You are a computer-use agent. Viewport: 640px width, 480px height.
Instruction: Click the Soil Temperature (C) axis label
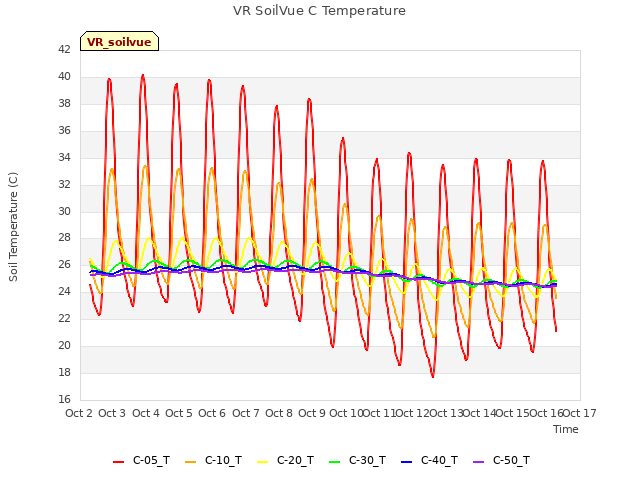[x=13, y=227]
